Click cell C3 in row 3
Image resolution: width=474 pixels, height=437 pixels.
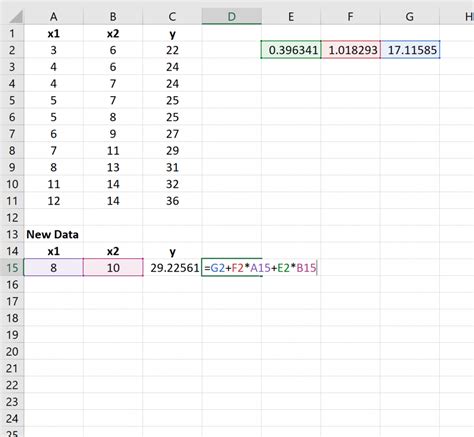pyautogui.click(x=172, y=67)
